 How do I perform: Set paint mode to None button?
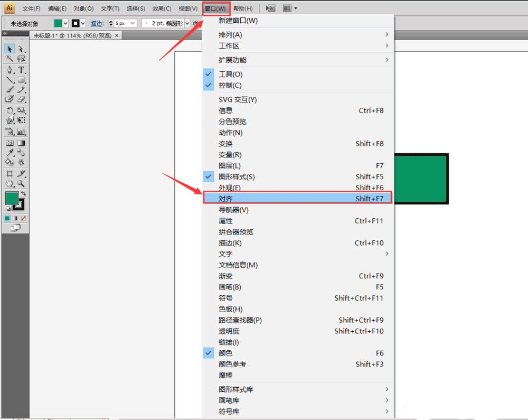(x=23, y=218)
